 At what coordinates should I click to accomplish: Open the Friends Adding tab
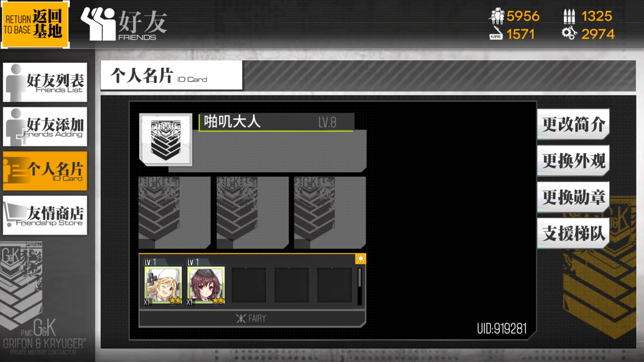pos(45,127)
